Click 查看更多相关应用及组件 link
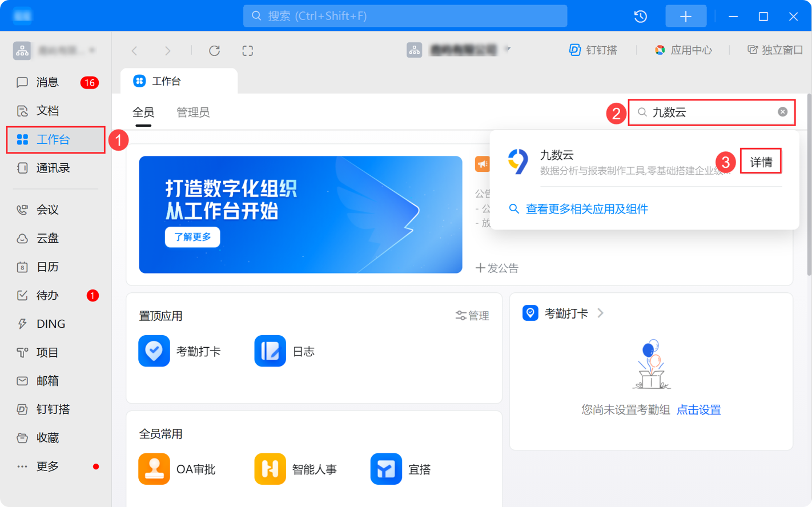Screen dimensions: 812x507 (x=586, y=209)
